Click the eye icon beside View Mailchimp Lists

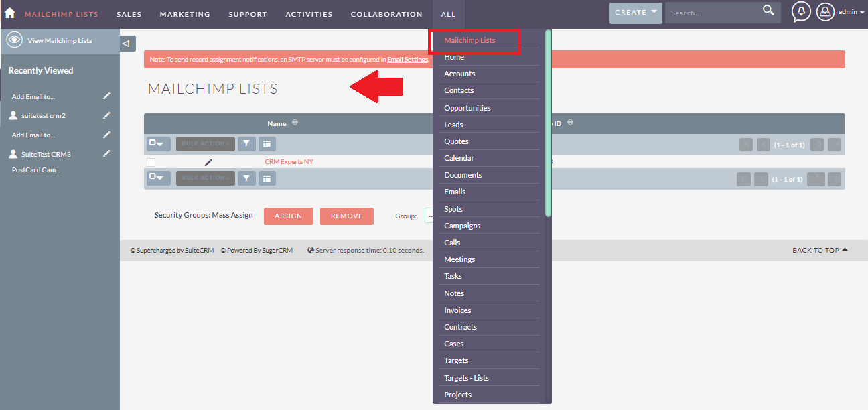point(14,40)
